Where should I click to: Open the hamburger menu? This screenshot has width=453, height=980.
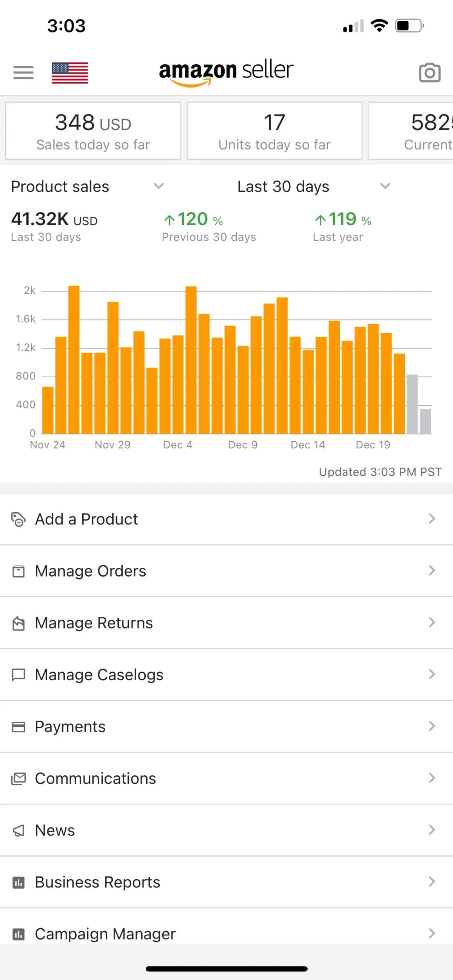point(23,72)
